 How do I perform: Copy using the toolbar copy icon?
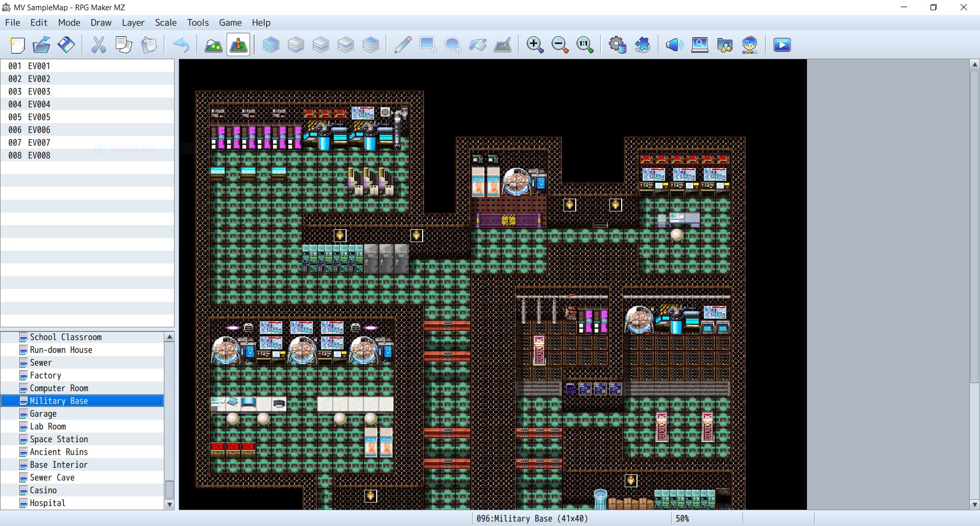click(124, 45)
